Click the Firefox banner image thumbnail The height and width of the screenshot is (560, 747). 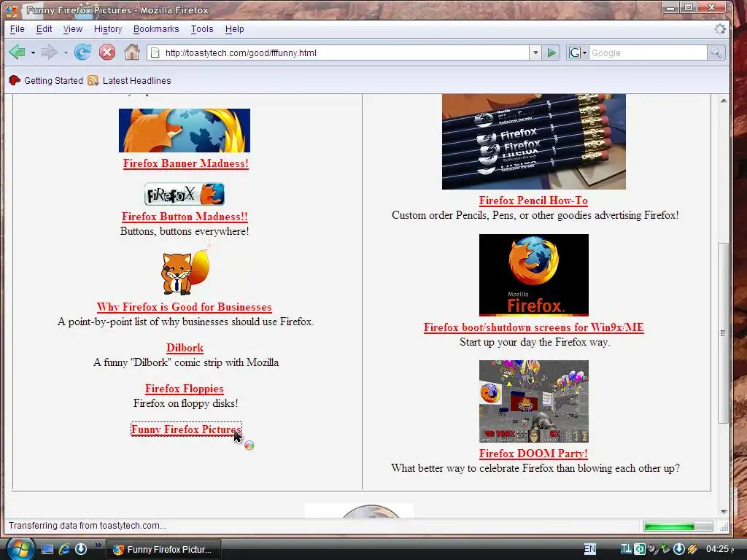click(x=185, y=131)
